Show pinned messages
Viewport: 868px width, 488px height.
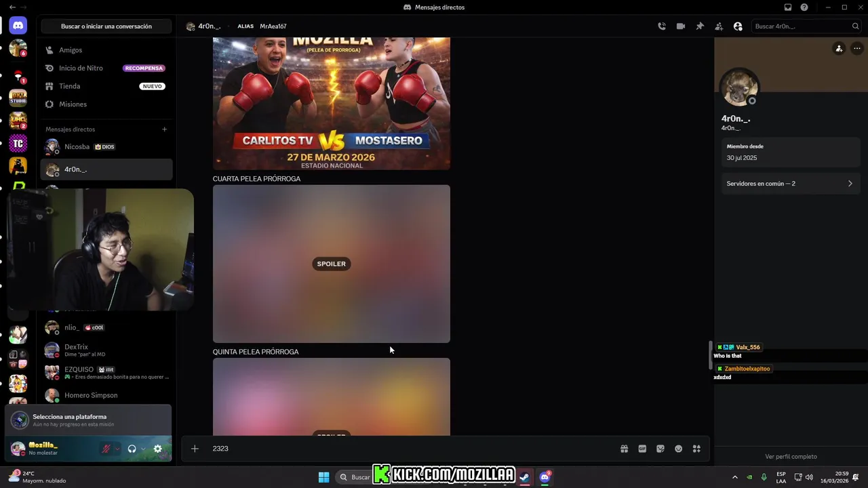pyautogui.click(x=700, y=26)
